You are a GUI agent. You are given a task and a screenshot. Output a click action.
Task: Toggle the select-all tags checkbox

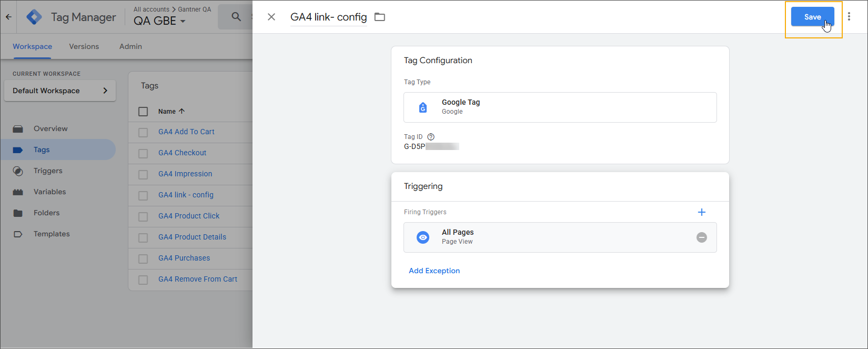pos(143,112)
